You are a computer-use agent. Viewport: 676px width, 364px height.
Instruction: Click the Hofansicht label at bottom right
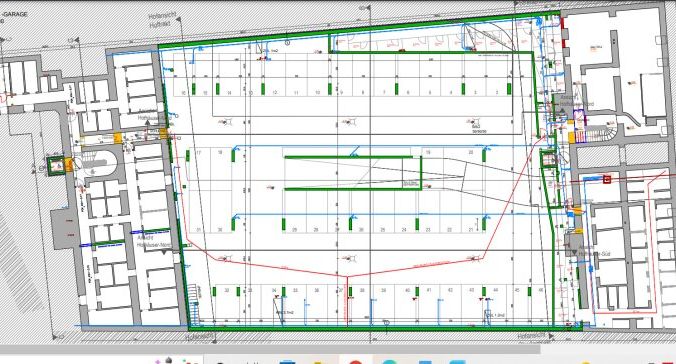(x=532, y=336)
